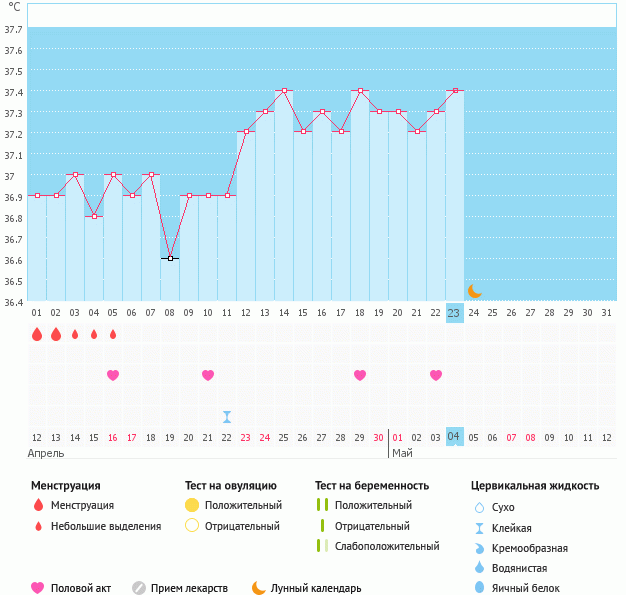Click the small spotting drop under day 05

coord(113,334)
